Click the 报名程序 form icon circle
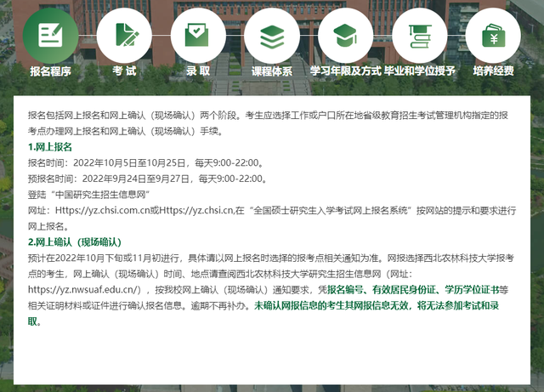544x392 pixels. point(51,36)
